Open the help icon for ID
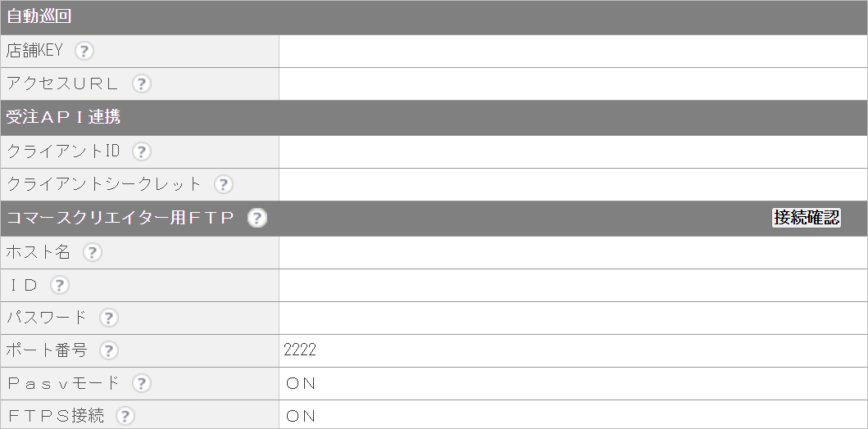Screen dimensions: 868x429 point(59,285)
